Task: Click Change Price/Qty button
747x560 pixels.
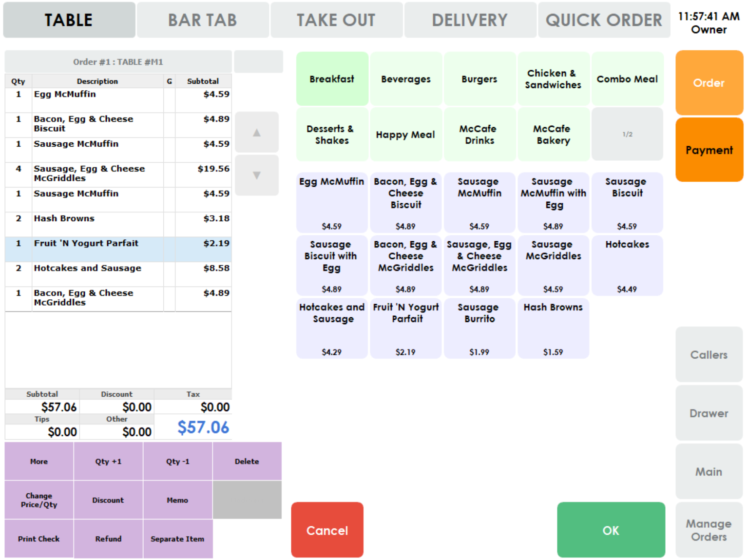Action: 39,500
